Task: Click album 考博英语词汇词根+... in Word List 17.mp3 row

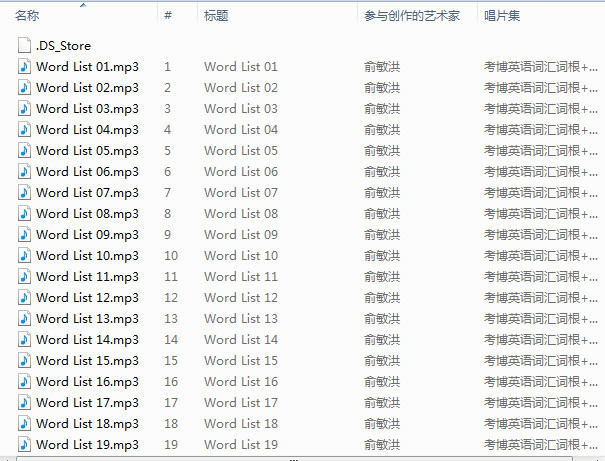Action: pyautogui.click(x=541, y=403)
